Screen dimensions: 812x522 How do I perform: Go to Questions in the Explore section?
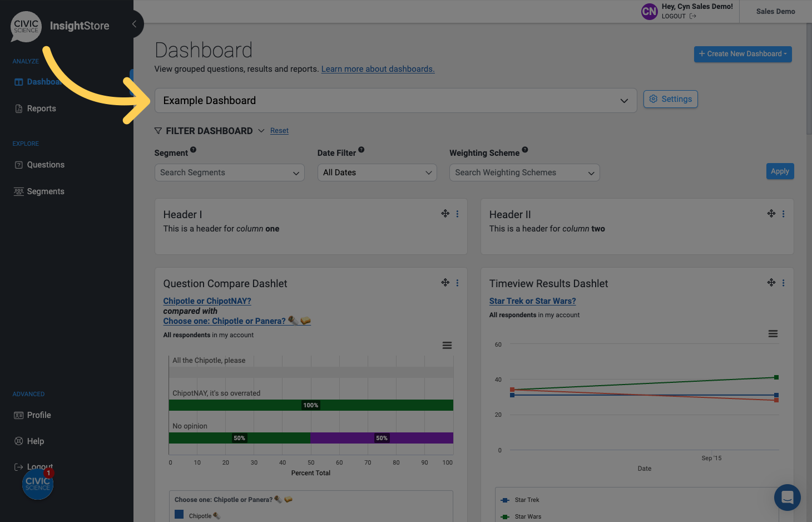point(46,165)
